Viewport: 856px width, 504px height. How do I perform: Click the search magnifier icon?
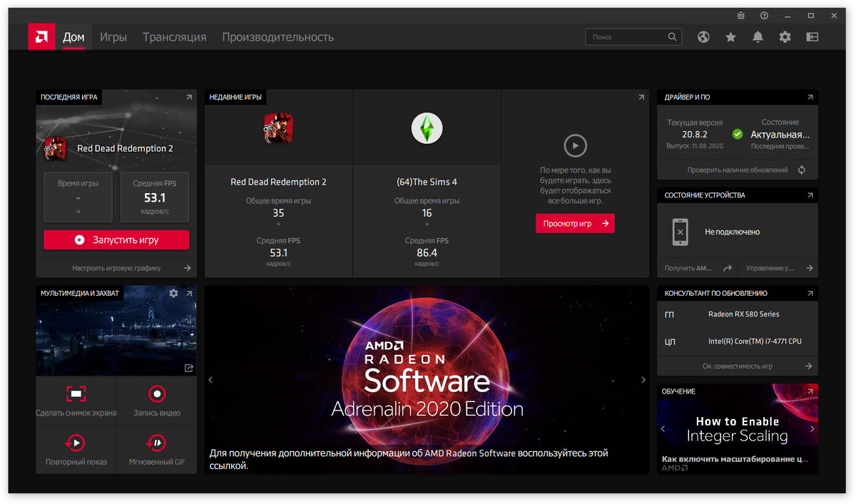[x=672, y=37]
